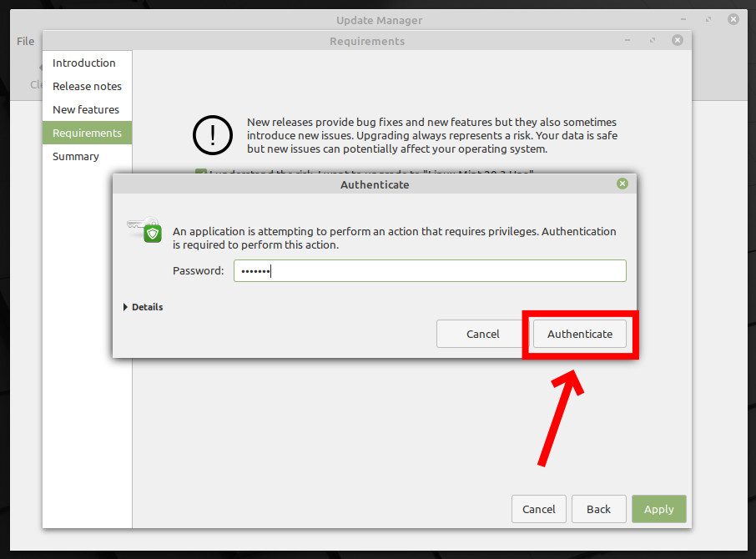Close the Requirements window
The height and width of the screenshot is (559, 756).
coord(678,40)
